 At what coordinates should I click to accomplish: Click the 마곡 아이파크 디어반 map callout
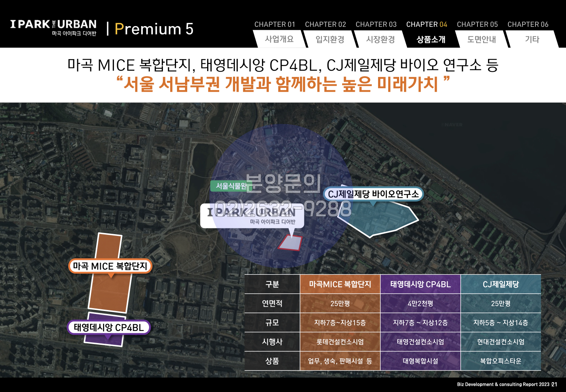click(252, 216)
